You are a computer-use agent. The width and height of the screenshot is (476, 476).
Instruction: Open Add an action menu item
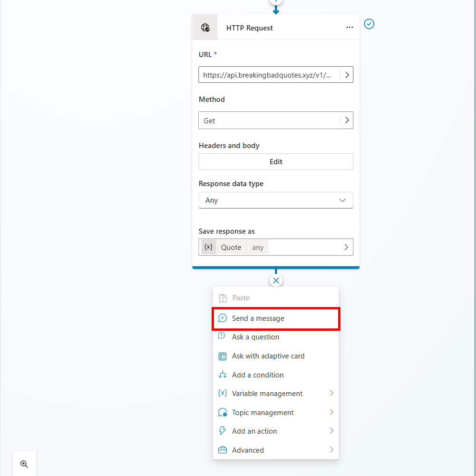pyautogui.click(x=276, y=431)
